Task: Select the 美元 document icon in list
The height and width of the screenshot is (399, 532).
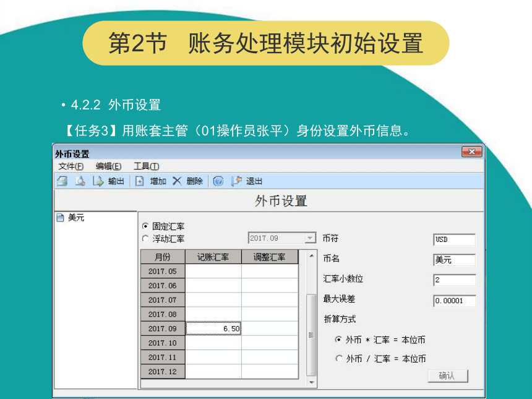Action: pyautogui.click(x=61, y=218)
